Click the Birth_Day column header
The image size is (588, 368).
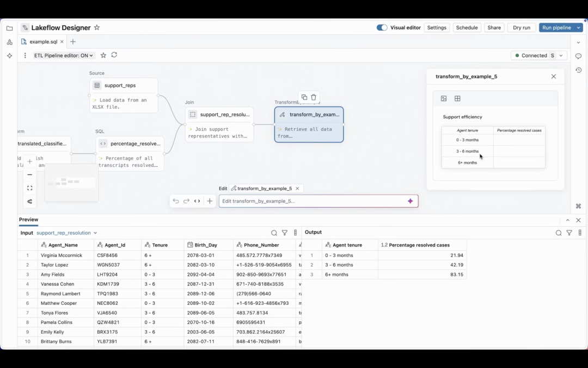(209, 245)
